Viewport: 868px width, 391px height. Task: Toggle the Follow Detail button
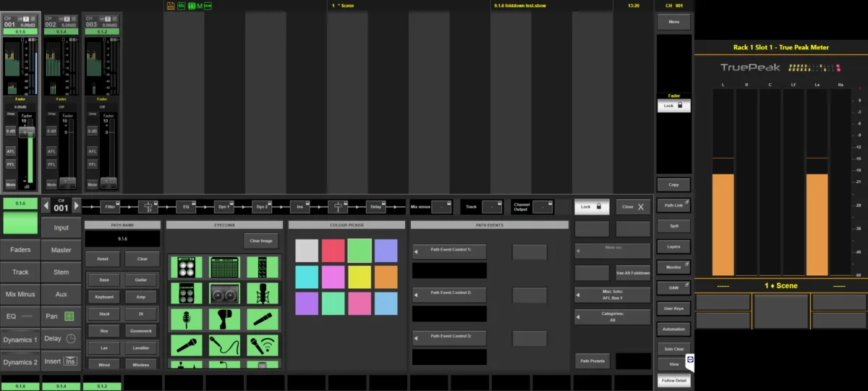click(673, 380)
